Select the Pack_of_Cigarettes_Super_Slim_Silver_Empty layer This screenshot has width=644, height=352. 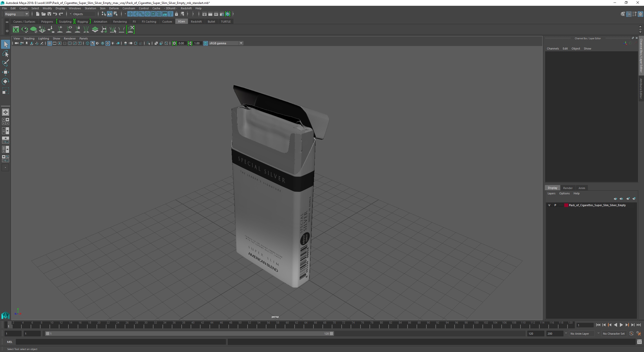pos(597,205)
